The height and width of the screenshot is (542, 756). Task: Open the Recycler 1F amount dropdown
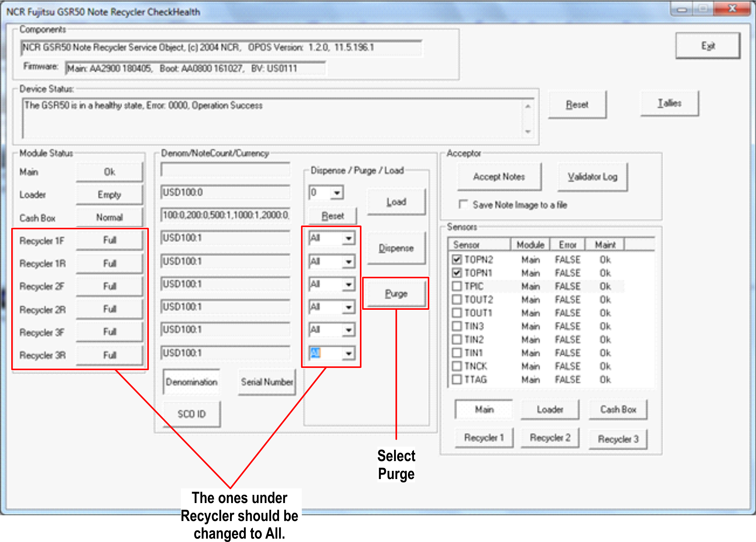click(349, 238)
